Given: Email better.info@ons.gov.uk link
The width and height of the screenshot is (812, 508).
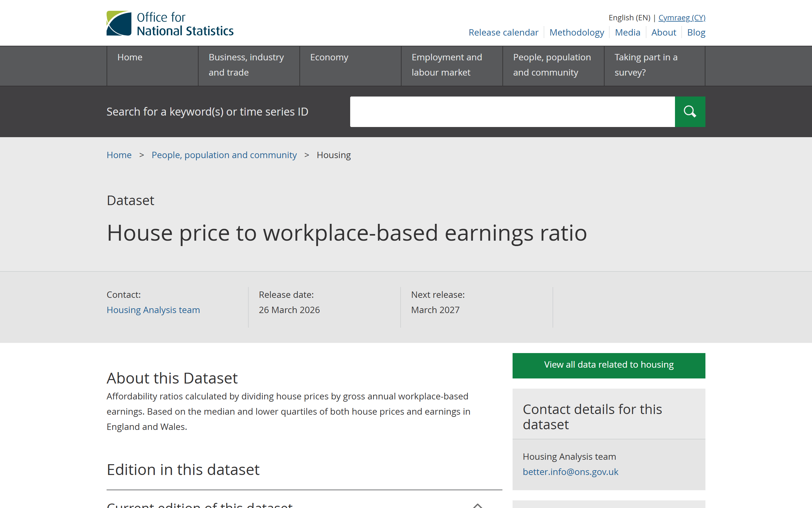Looking at the screenshot, I should point(570,472).
